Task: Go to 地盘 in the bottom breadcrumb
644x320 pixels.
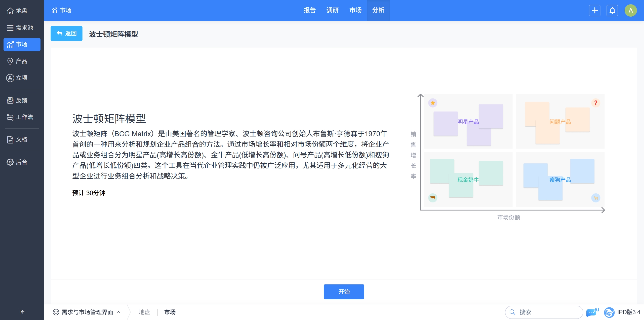Action: point(144,312)
